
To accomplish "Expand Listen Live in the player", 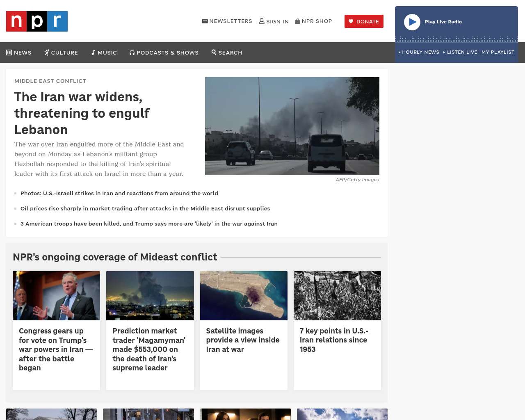I will (x=460, y=52).
